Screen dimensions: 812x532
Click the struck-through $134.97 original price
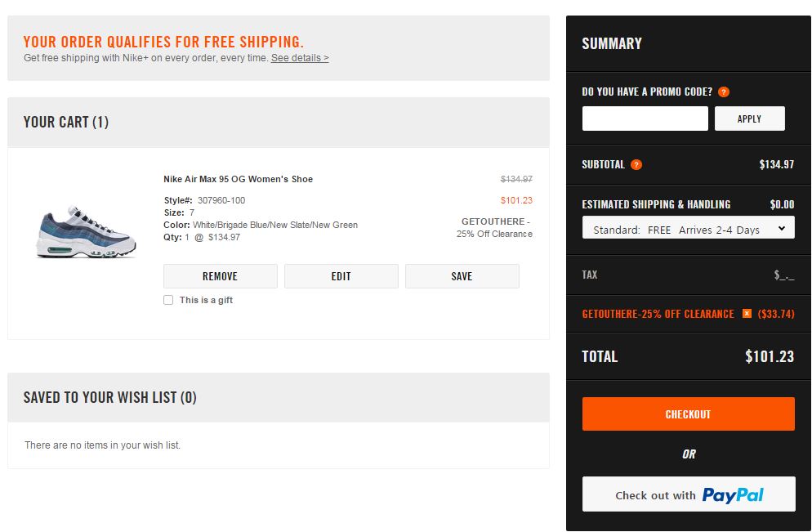[516, 179]
